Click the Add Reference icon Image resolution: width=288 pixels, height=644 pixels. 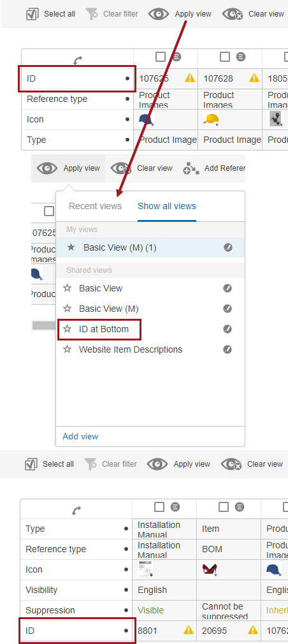point(191,168)
